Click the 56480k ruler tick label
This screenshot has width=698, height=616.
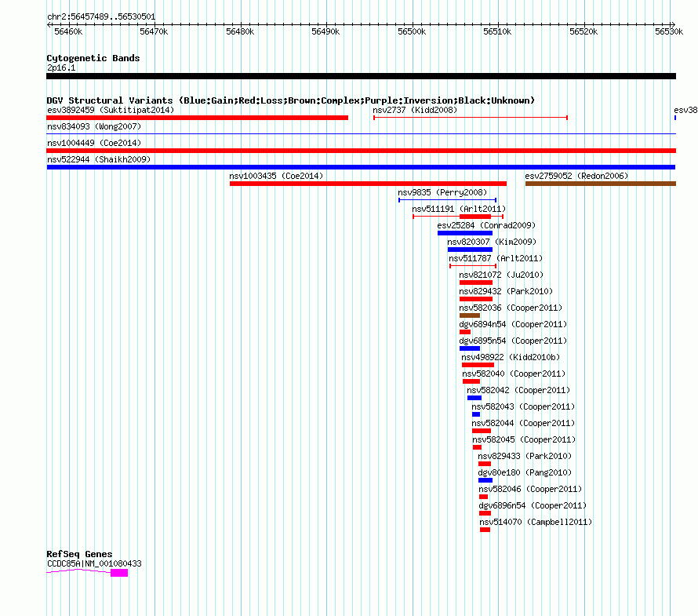click(x=240, y=31)
